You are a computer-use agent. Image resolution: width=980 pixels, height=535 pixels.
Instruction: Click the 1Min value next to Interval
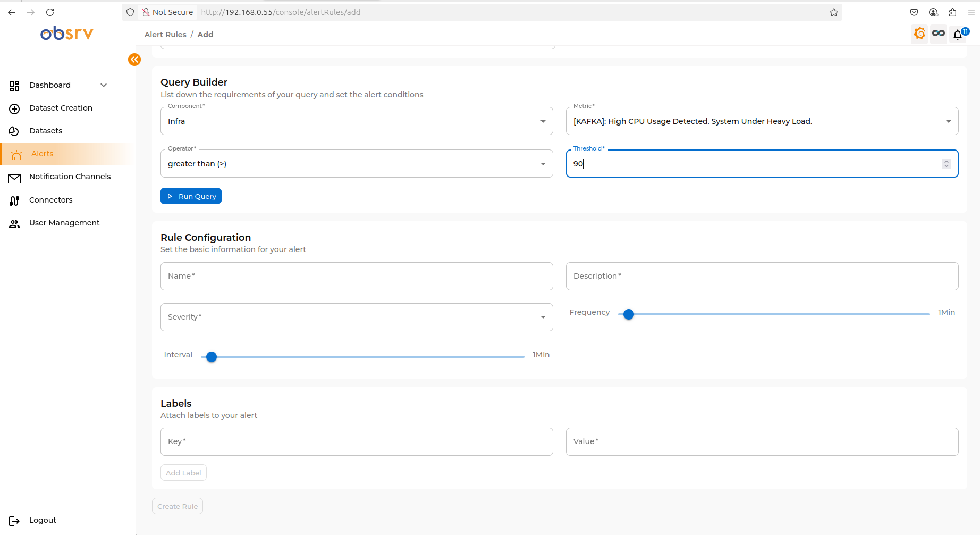pyautogui.click(x=541, y=355)
